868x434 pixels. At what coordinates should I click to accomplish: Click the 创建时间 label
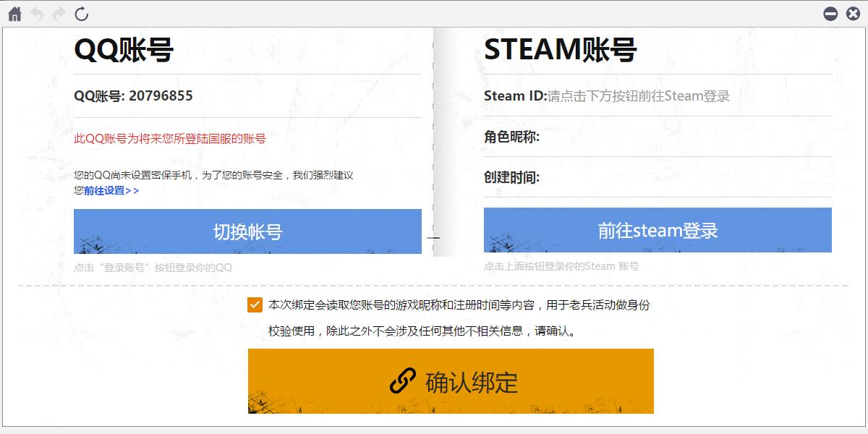512,177
